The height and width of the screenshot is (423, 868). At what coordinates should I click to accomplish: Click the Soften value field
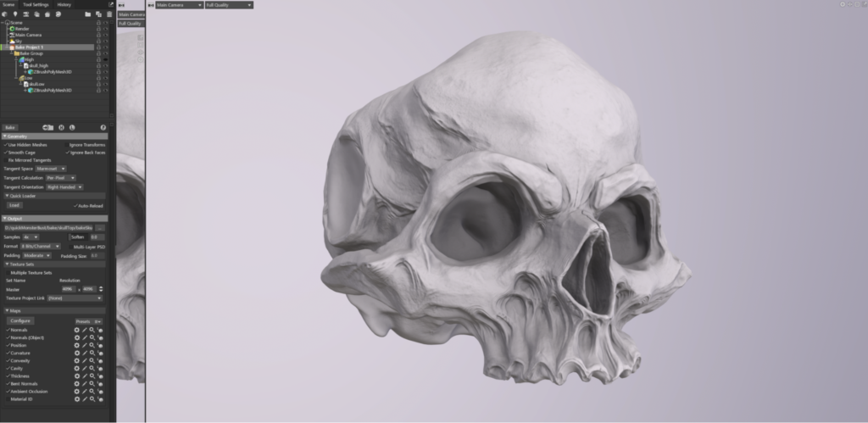pyautogui.click(x=97, y=237)
